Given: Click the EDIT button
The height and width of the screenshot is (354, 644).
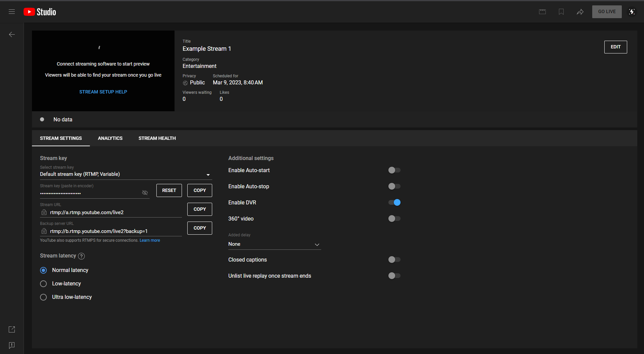Looking at the screenshot, I should click(615, 47).
